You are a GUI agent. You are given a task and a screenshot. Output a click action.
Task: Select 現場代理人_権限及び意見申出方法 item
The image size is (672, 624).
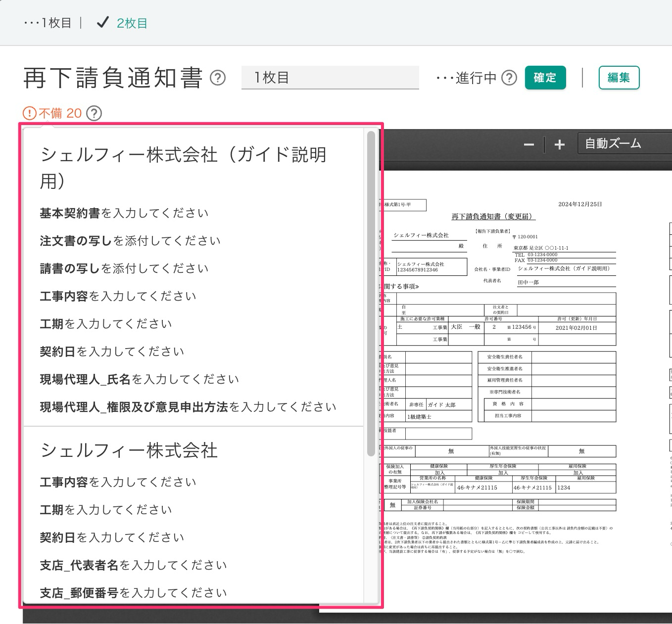(x=188, y=407)
